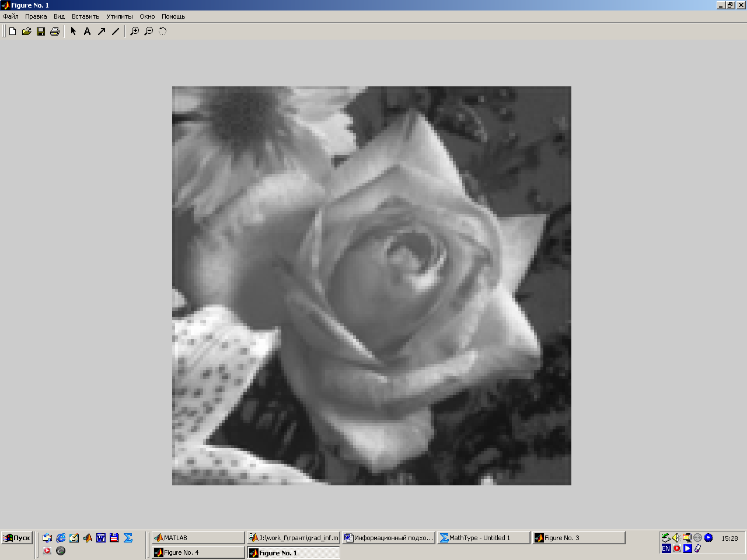Viewport: 747px width, 560px height.
Task: Choose the Add Line tool
Action: point(116,32)
